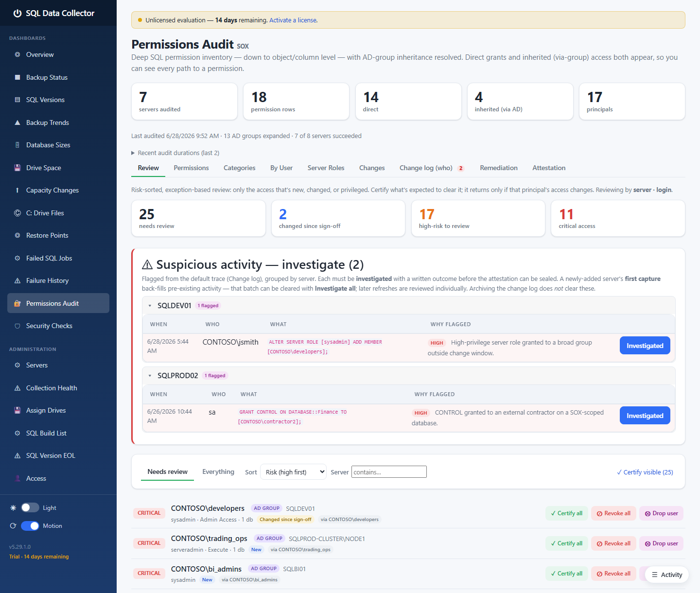Drop user CONTOSO\developers
The width and height of the screenshot is (700, 593).
pyautogui.click(x=661, y=513)
